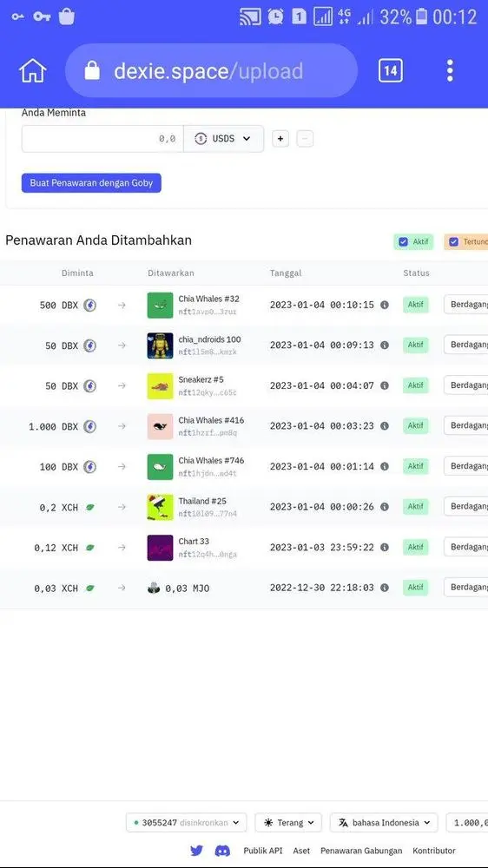Open the Kontributor footer link
Viewport: 488px width, 868px height.
pyautogui.click(x=433, y=851)
